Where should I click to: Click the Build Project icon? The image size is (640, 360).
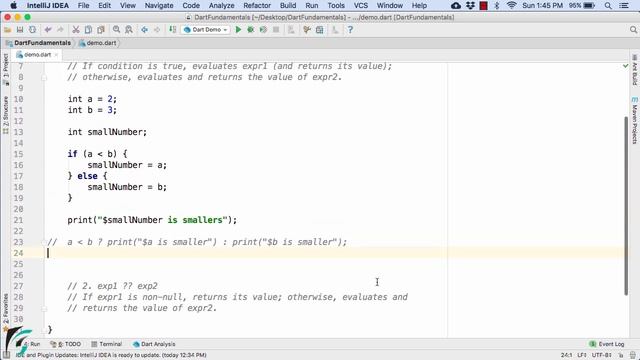pyautogui.click(x=172, y=30)
